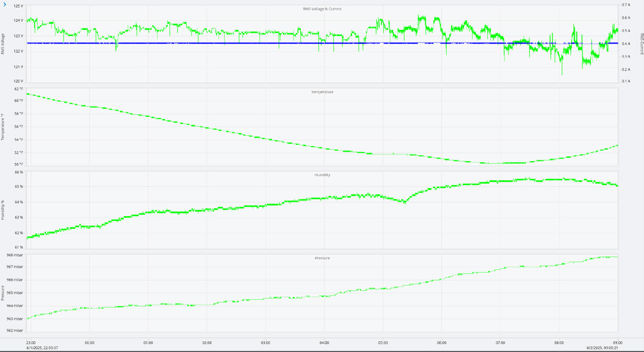Select the 00:00 time axis label

(x=90, y=343)
